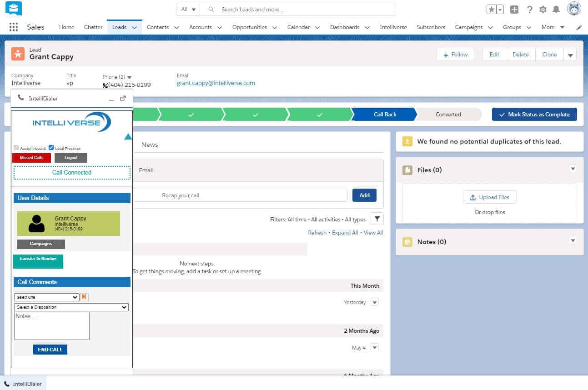588x390 pixels.
Task: Expand the Contacts tab dropdown chevron
Action: tap(176, 27)
